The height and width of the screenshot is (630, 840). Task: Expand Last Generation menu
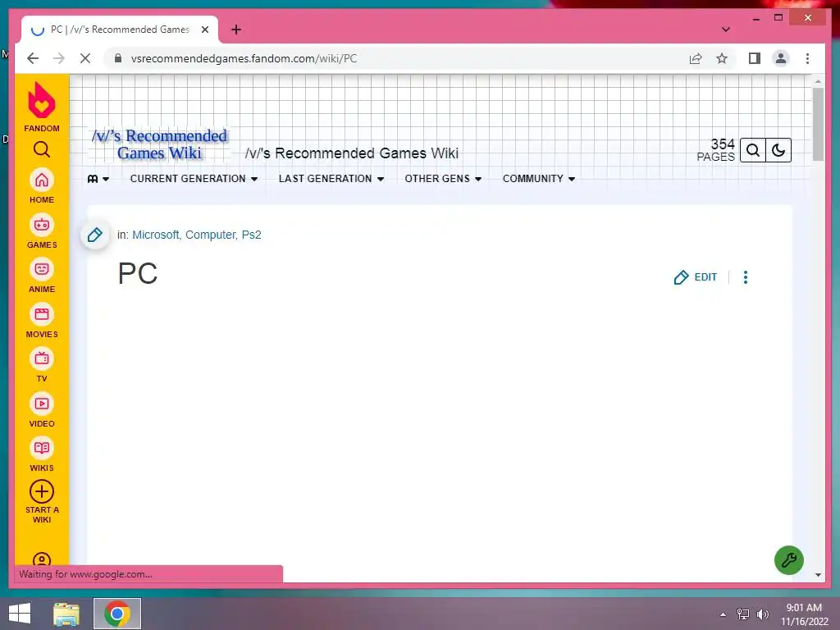(331, 179)
